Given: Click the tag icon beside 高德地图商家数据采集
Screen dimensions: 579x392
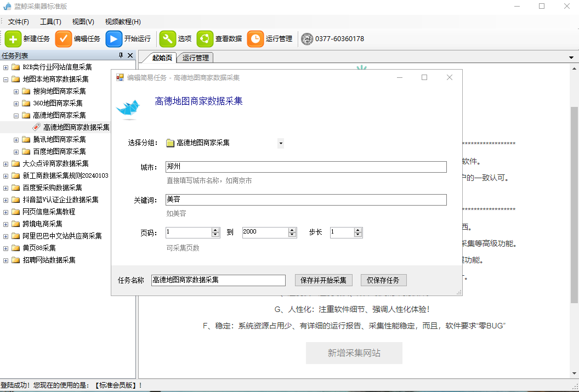Looking at the screenshot, I should tap(36, 127).
